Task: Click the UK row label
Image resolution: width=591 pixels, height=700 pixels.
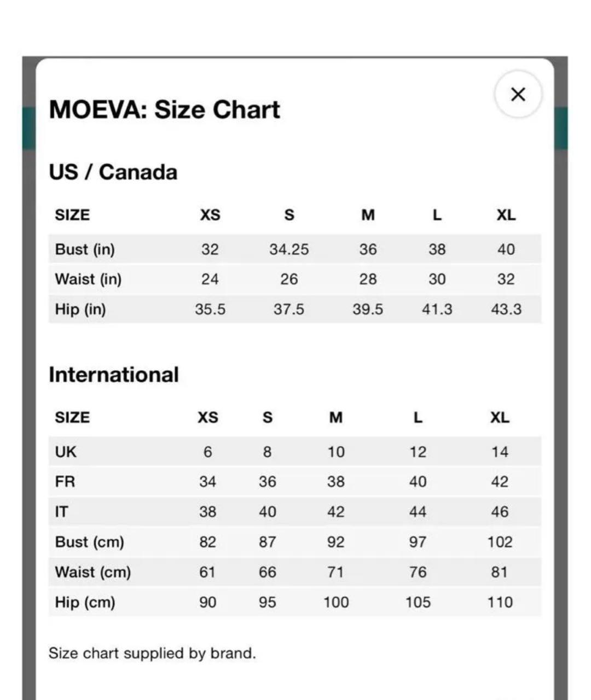Action: click(x=66, y=452)
